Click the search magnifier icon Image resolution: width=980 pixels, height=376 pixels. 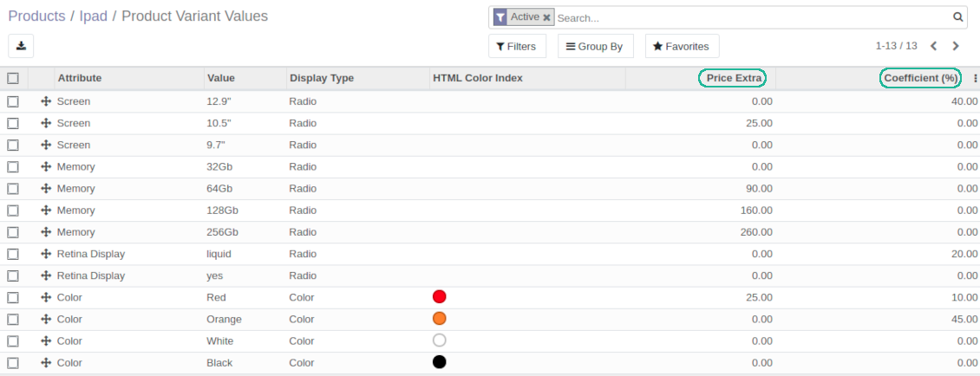tap(957, 17)
